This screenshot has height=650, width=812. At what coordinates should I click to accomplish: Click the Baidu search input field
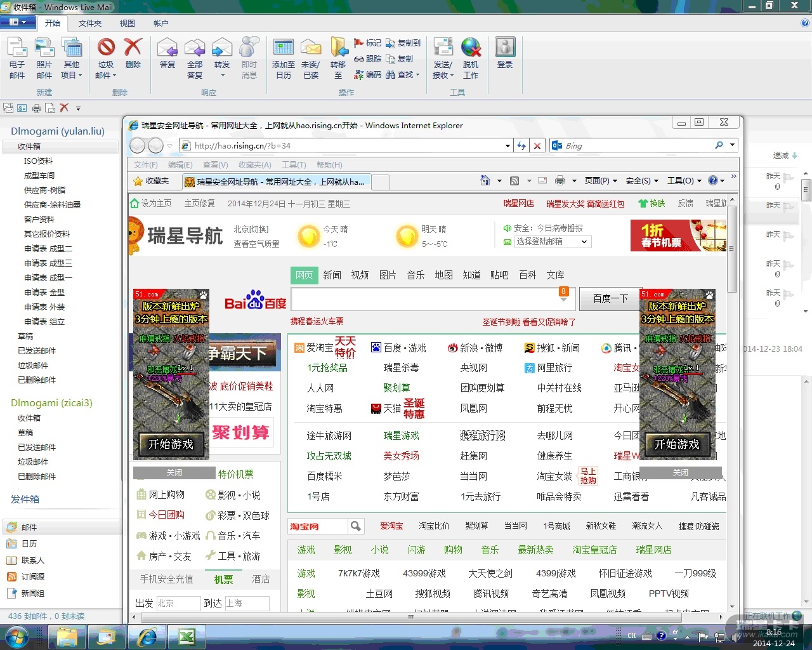(x=424, y=298)
